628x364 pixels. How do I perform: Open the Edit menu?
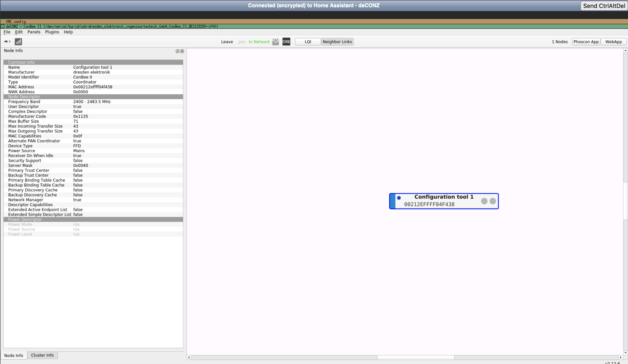19,32
